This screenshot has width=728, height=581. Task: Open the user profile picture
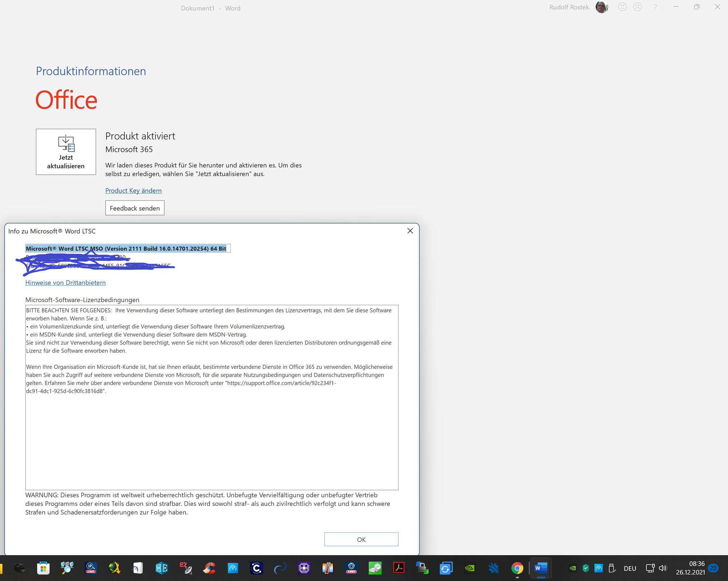click(602, 7)
